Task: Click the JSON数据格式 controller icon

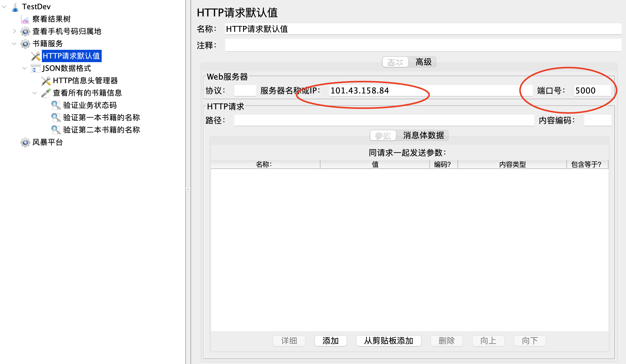Action: click(35, 68)
